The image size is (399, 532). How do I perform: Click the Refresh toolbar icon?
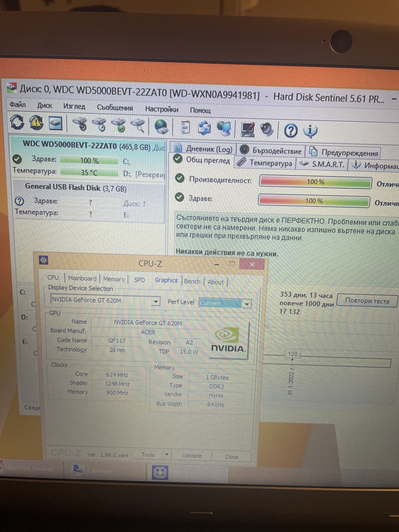pos(17,122)
